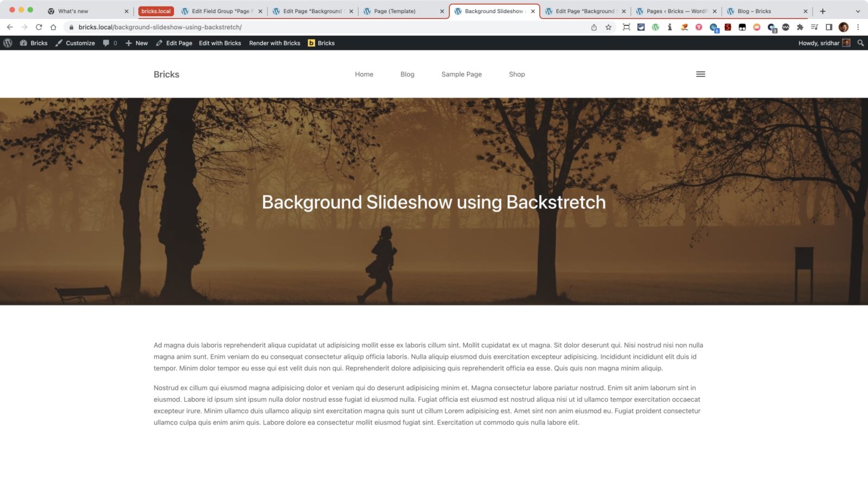Viewport: 868px width, 488px height.
Task: Open the New content menu in admin bar
Action: coord(137,43)
